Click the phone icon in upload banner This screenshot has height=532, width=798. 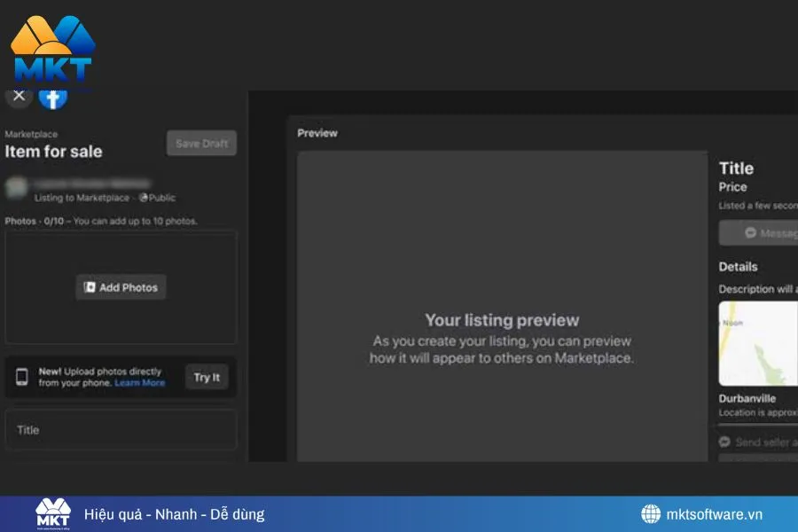tap(22, 377)
